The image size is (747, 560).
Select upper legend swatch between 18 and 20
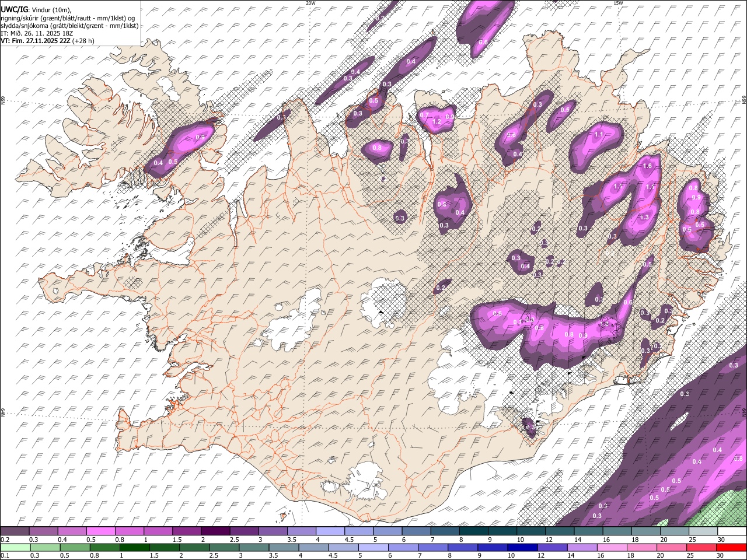tap(645, 531)
